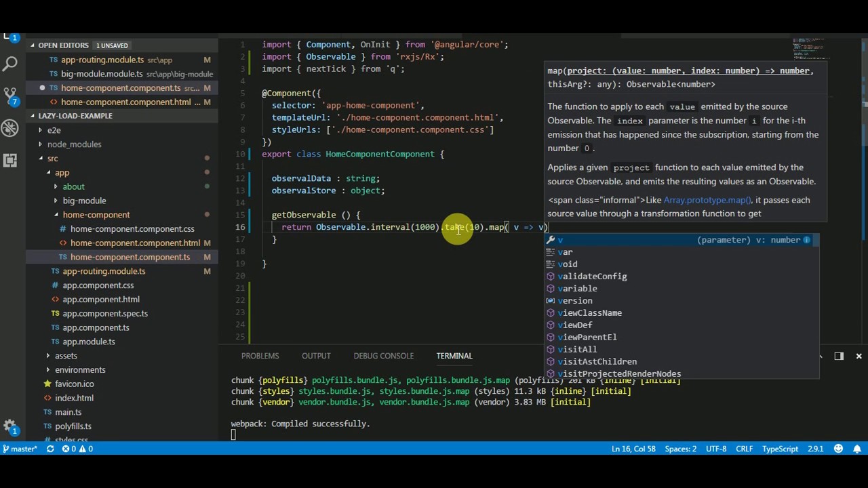Viewport: 868px width, 488px height.
Task: Open the Search view in activity bar
Action: (x=10, y=64)
